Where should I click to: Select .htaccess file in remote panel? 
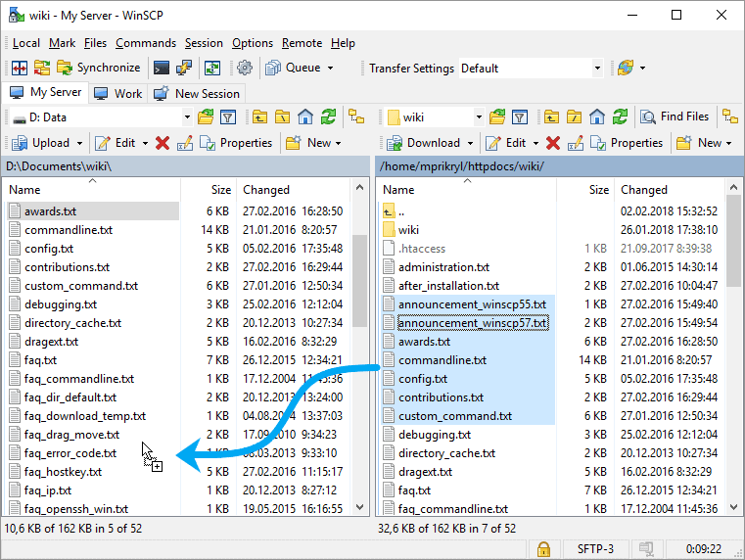tap(422, 249)
